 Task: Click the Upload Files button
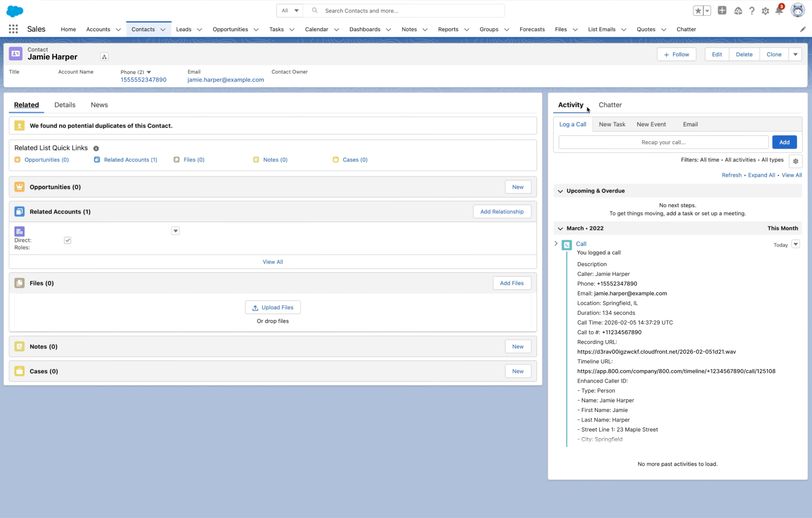pyautogui.click(x=273, y=307)
